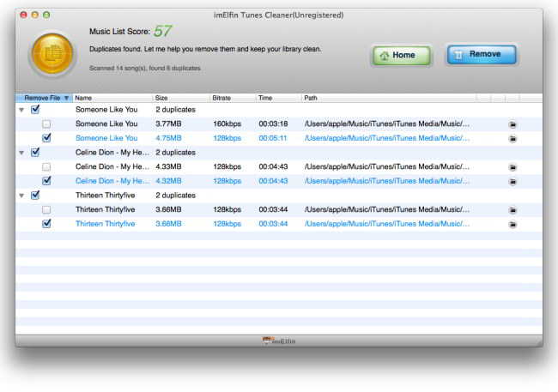Collapse the Thirteen Thirtyfive group
The width and height of the screenshot is (558, 392).
(21, 196)
